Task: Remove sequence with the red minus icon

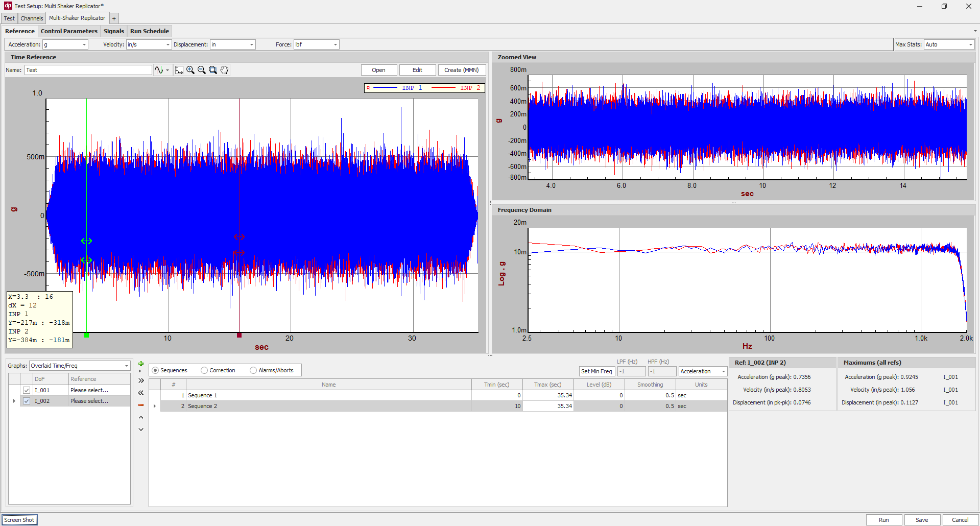Action: [x=141, y=405]
